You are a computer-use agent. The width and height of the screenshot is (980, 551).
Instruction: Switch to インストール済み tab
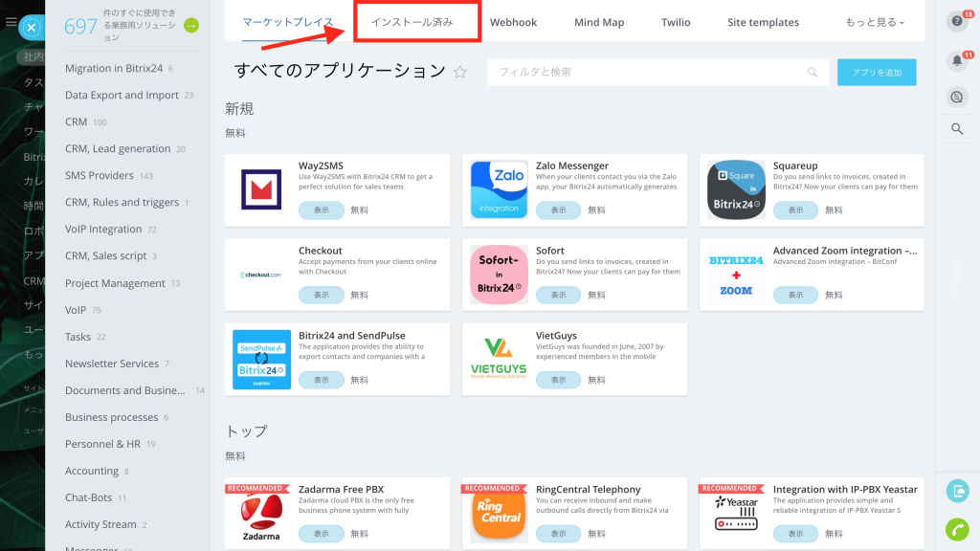coord(412,22)
